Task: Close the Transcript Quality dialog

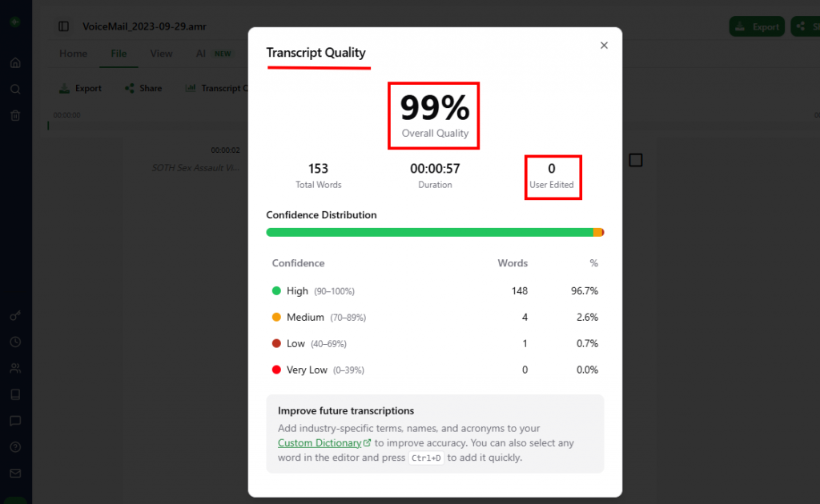Action: tap(604, 46)
